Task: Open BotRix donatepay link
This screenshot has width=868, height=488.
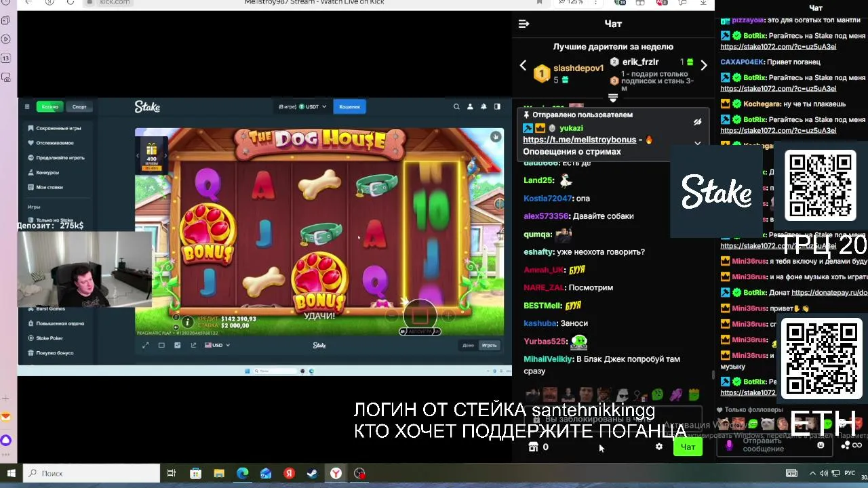Action: 829,293
